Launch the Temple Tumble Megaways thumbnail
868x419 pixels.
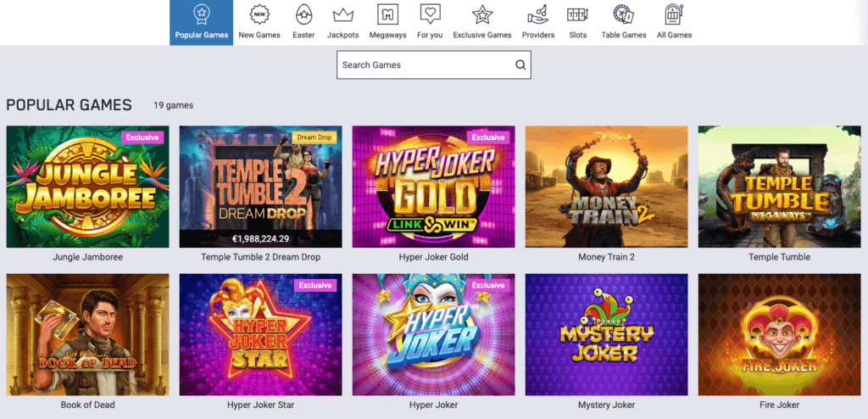coord(780,187)
